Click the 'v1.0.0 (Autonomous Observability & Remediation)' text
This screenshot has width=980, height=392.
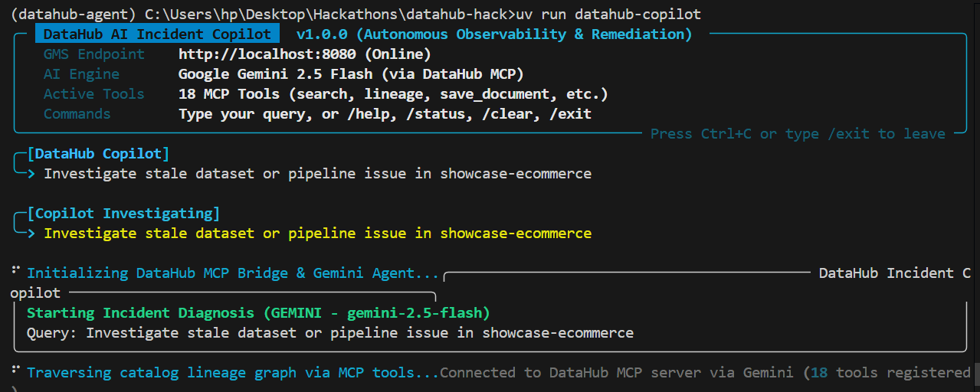point(494,34)
